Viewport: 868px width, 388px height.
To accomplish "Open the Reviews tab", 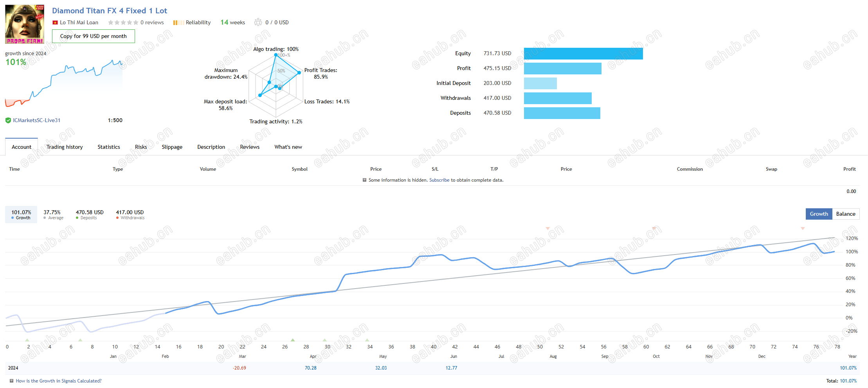I will pos(250,147).
